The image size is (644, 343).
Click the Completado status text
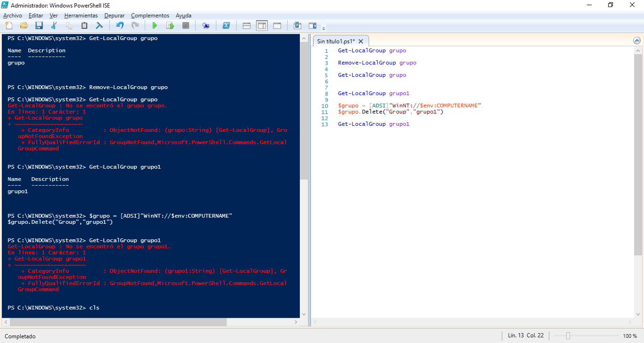(x=20, y=336)
